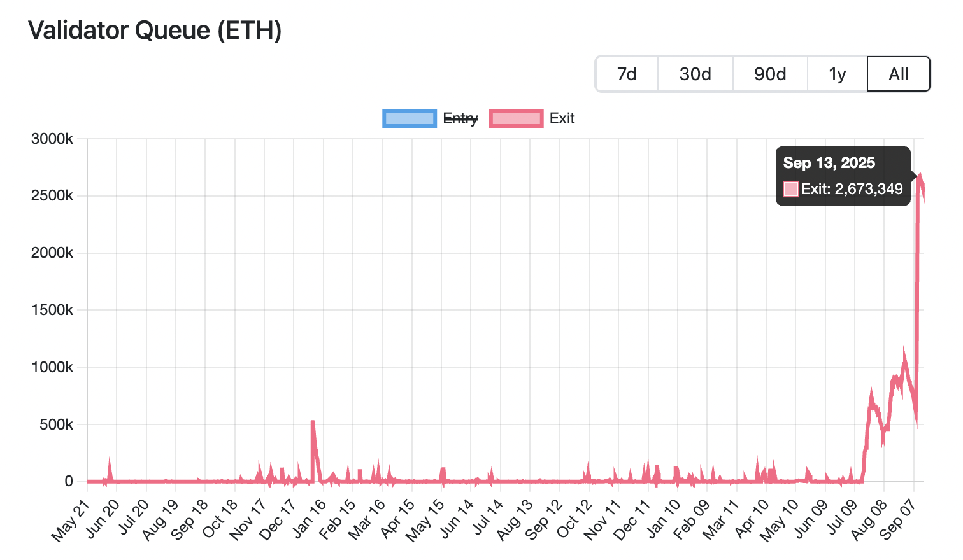The height and width of the screenshot is (560, 963).
Task: Click the Validator Queue (ETH) title
Action: [155, 30]
